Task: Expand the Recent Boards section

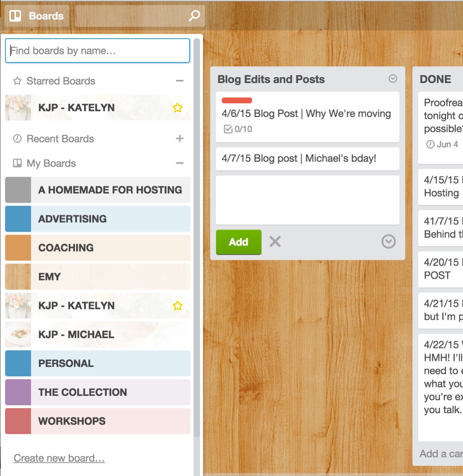Action: pos(179,138)
